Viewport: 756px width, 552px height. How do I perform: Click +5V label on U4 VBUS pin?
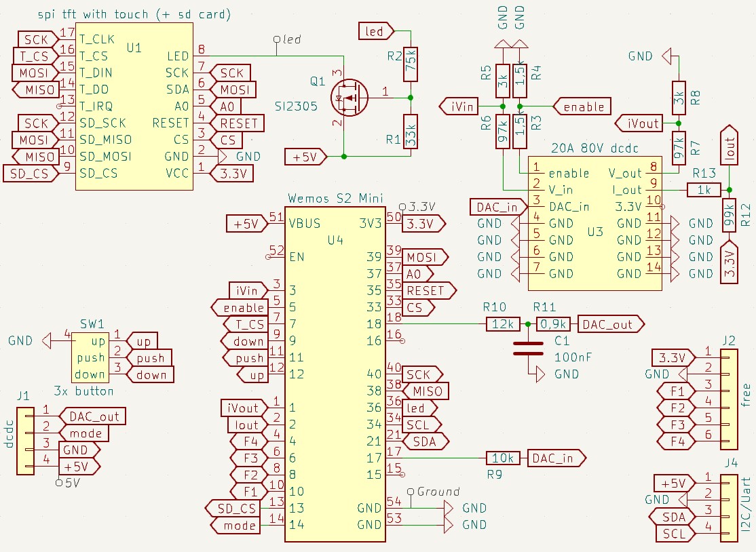pyautogui.click(x=247, y=224)
